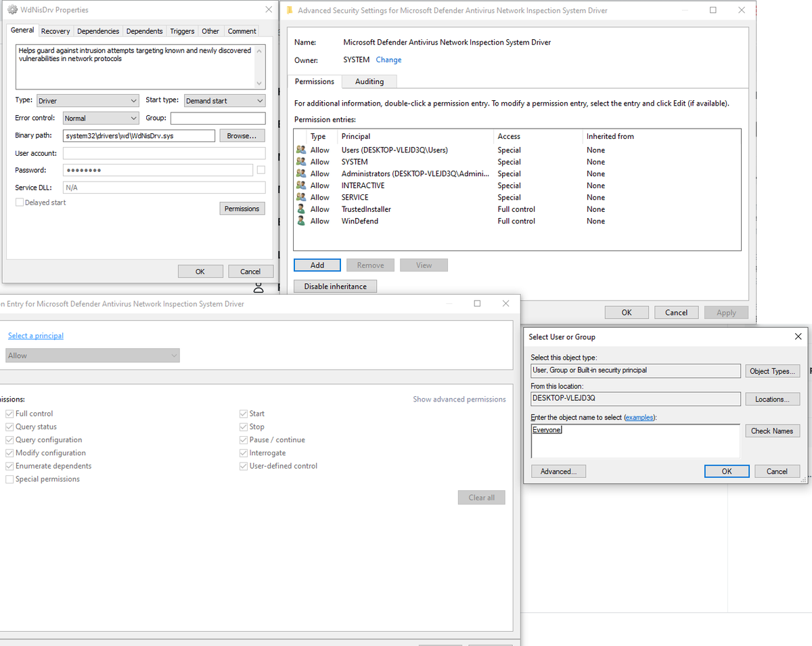Toggle the Special permissions checkbox
812x646 pixels.
coord(9,479)
